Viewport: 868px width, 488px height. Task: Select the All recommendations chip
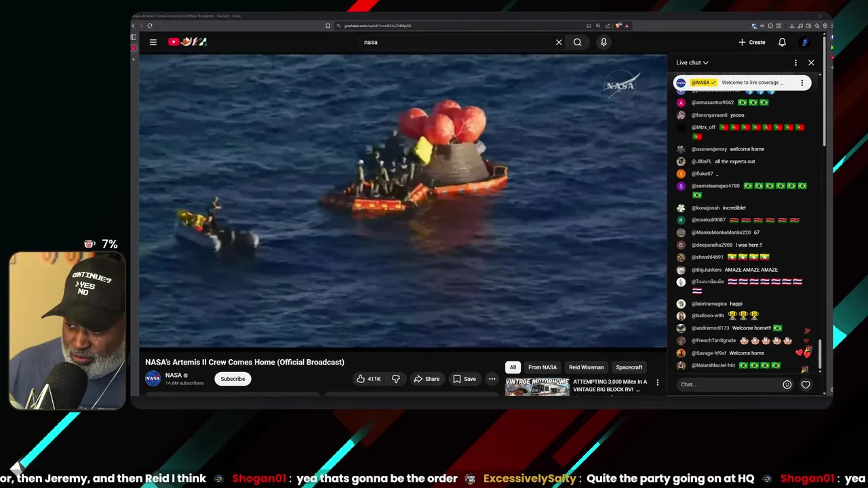[x=513, y=367]
